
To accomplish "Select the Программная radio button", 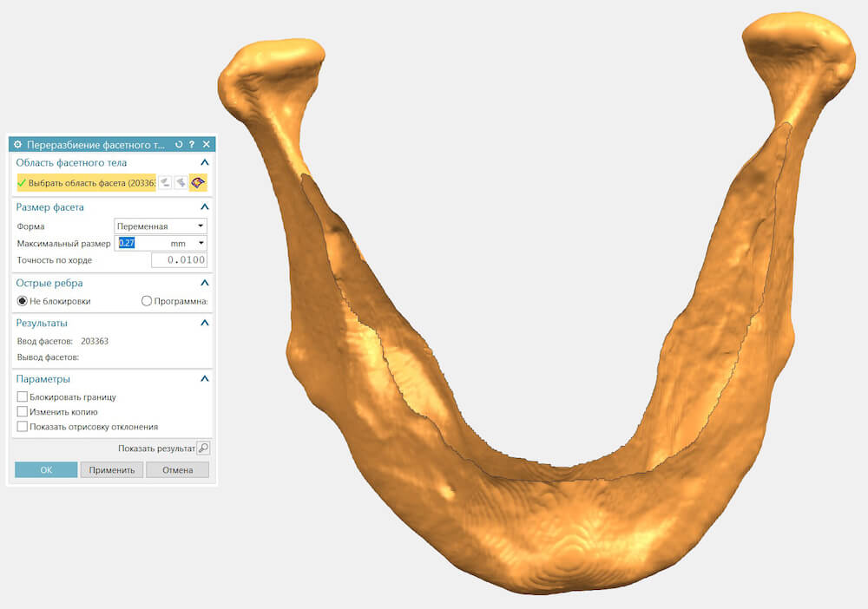I will tap(146, 301).
